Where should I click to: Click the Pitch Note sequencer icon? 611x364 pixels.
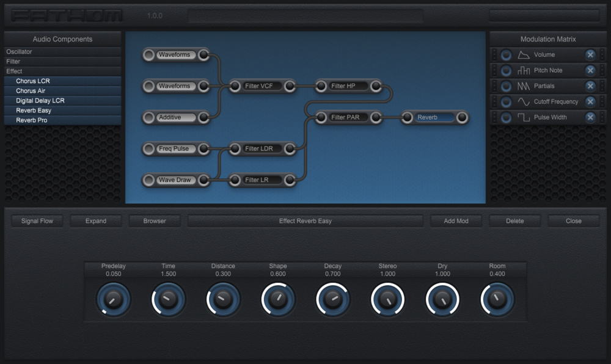[524, 70]
